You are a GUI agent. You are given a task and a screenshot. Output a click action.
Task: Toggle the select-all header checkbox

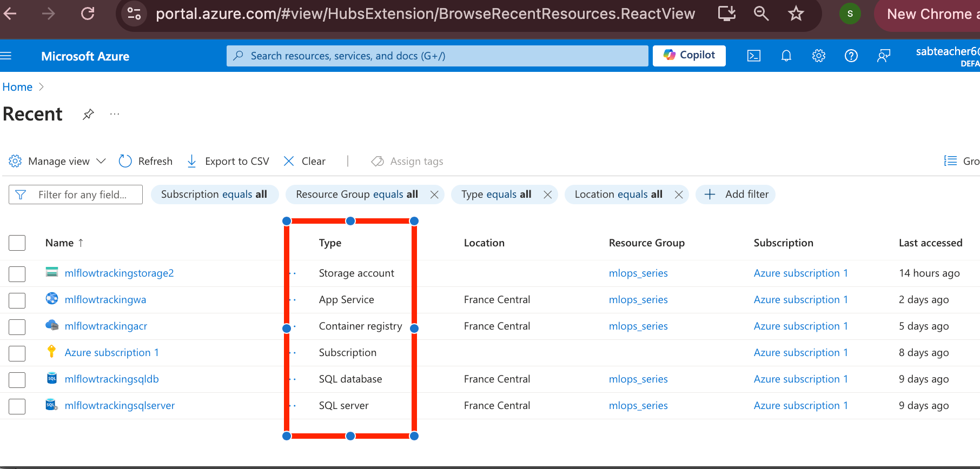click(17, 243)
